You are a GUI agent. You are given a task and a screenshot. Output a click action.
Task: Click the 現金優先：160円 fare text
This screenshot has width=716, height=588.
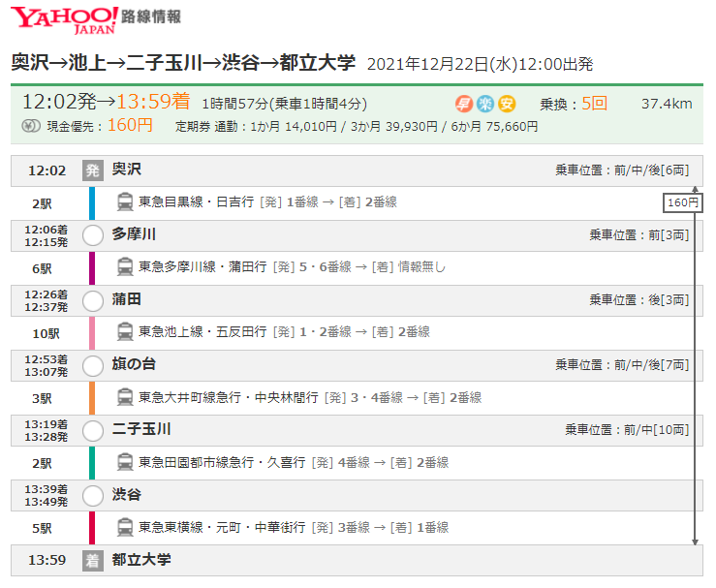pos(100,126)
